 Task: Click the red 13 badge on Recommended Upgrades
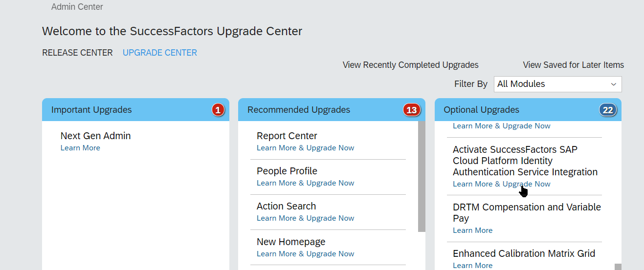(x=412, y=110)
